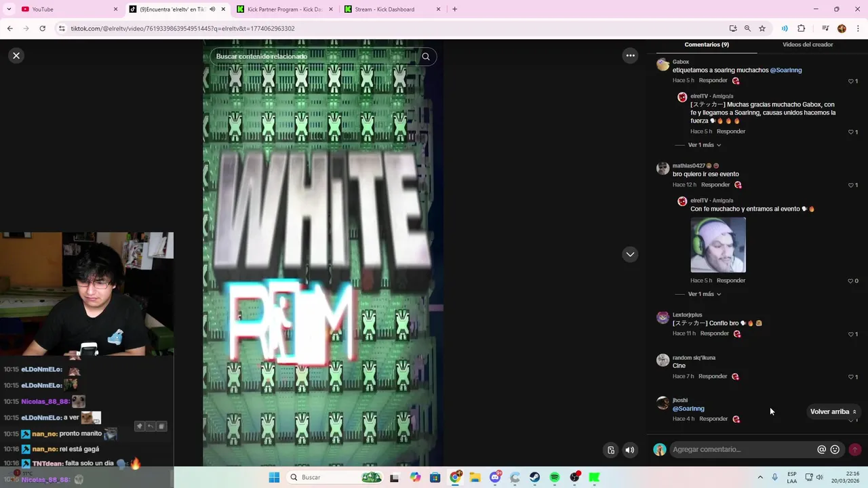Click the red post comment arrow button
The image size is (868, 488).
(855, 449)
